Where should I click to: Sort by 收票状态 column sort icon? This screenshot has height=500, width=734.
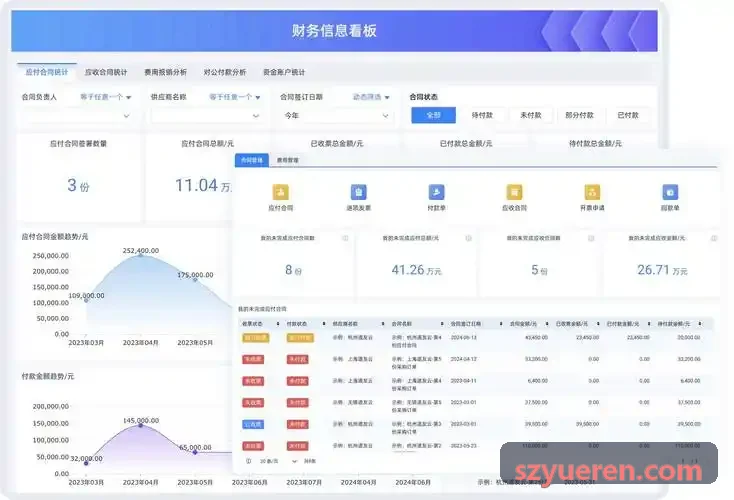coord(278,324)
